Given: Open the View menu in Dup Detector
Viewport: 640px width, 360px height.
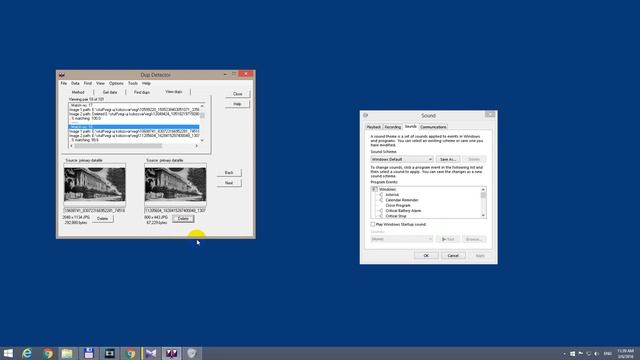Looking at the screenshot, I should click(x=100, y=83).
